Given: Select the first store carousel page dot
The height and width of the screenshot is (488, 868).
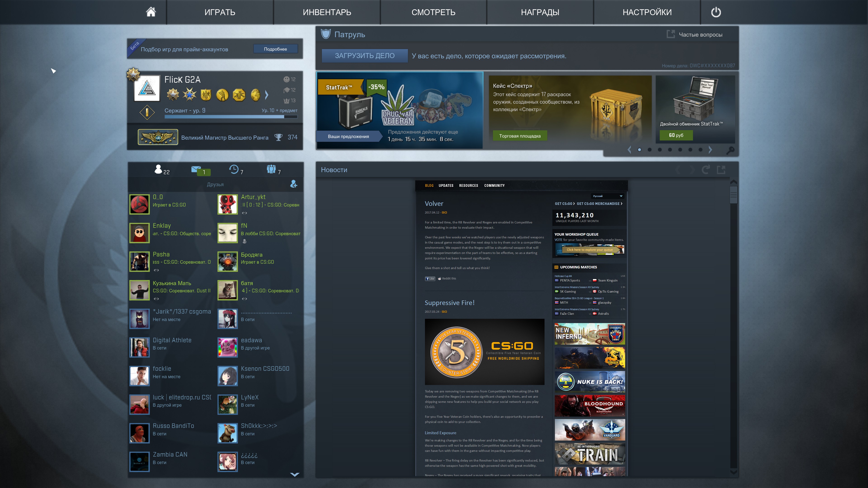Looking at the screenshot, I should pyautogui.click(x=639, y=150).
